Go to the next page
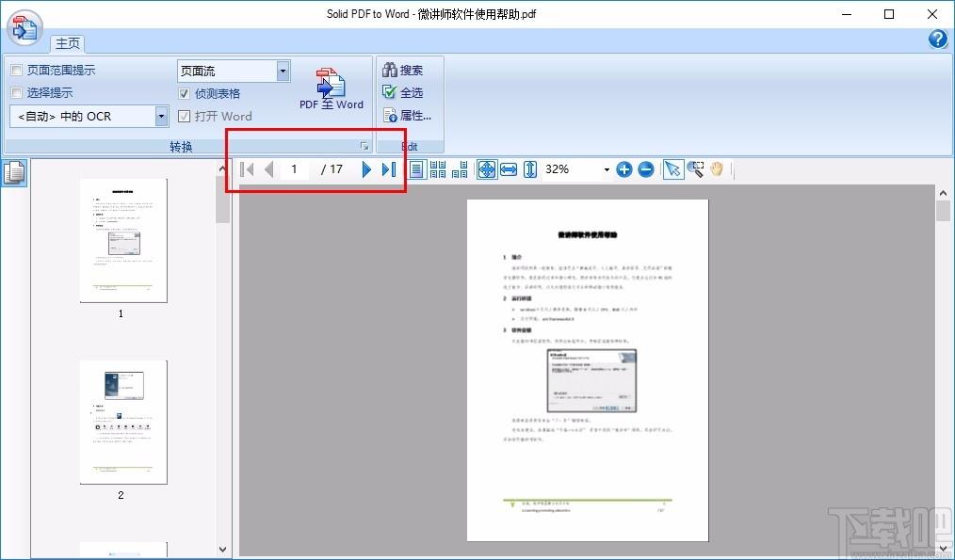Image resolution: width=955 pixels, height=560 pixels. click(x=366, y=169)
